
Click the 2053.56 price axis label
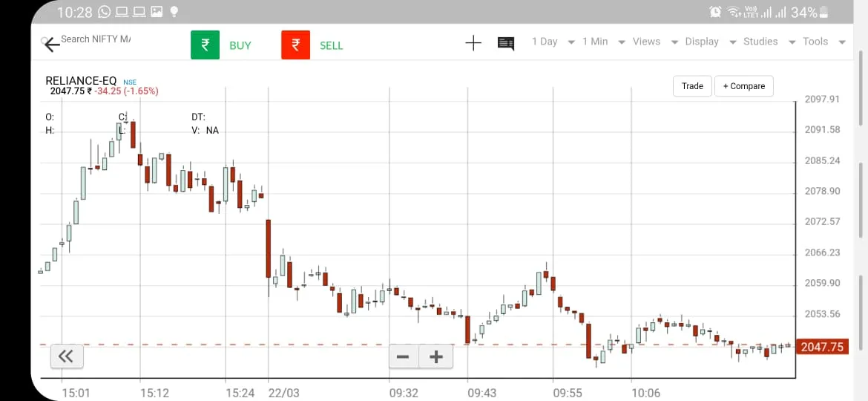coord(822,314)
